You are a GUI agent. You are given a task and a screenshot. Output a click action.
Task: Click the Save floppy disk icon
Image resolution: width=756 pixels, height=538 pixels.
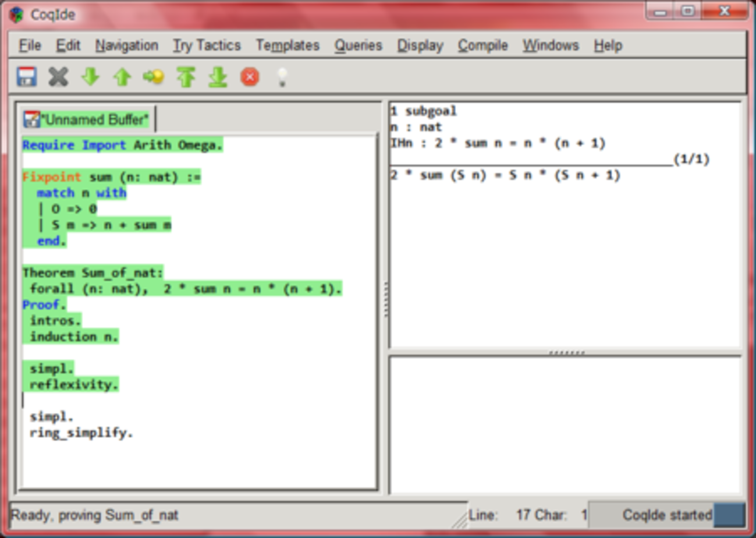(27, 77)
